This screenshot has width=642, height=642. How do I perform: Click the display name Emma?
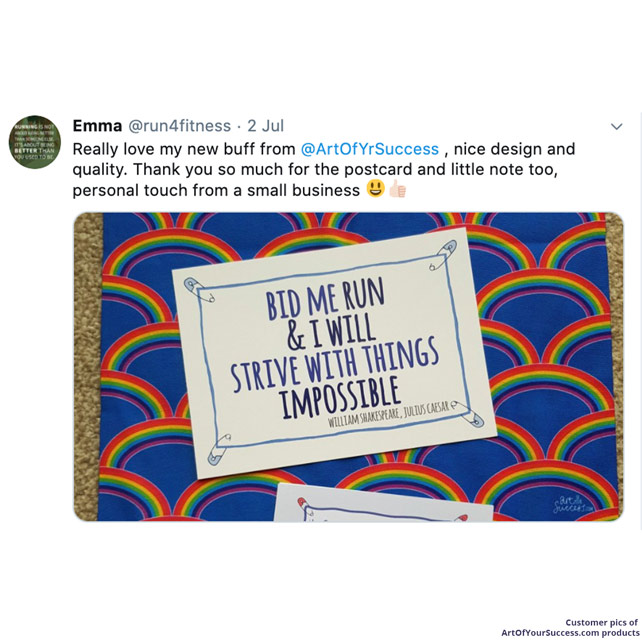point(97,126)
